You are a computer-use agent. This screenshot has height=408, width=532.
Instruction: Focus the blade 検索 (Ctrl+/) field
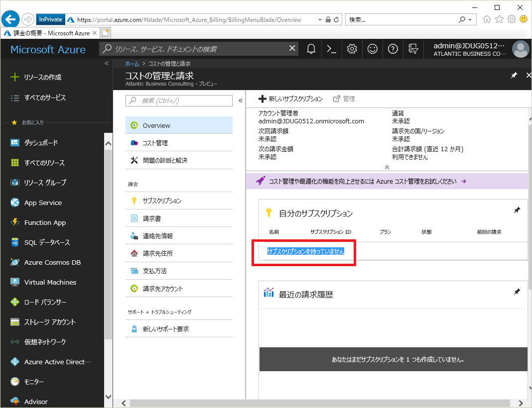pos(179,101)
